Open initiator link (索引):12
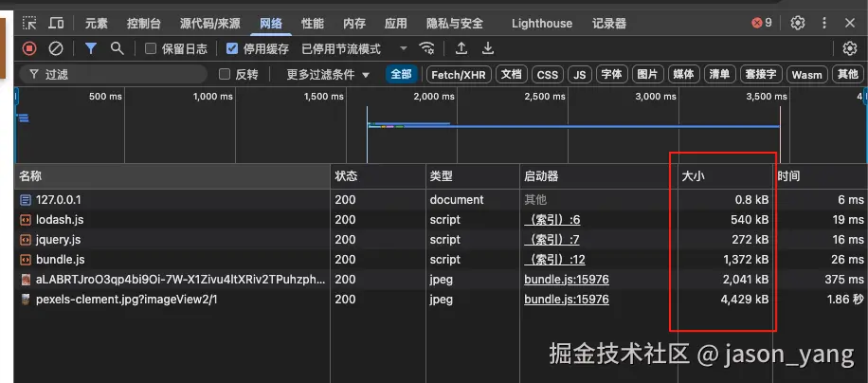The height and width of the screenshot is (383, 868). click(x=554, y=260)
